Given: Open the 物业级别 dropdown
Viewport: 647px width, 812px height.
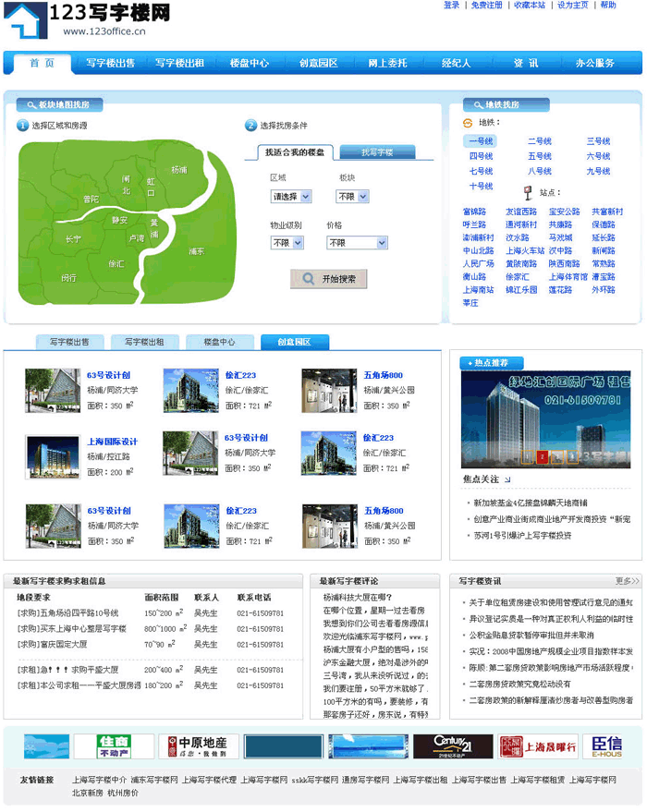Looking at the screenshot, I should (286, 243).
